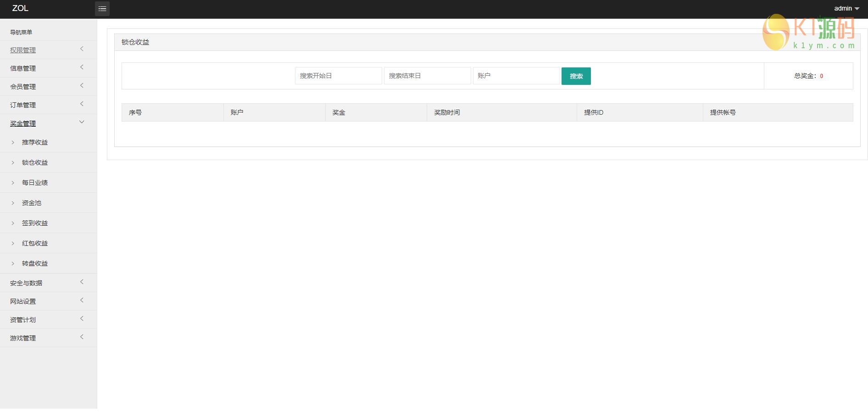Click chevron beside 信息管理
The image size is (868, 417).
click(x=82, y=67)
